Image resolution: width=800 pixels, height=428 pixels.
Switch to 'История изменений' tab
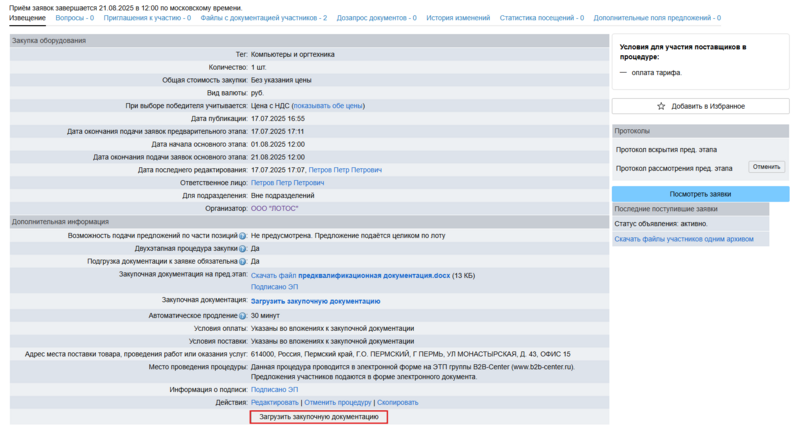(x=458, y=18)
